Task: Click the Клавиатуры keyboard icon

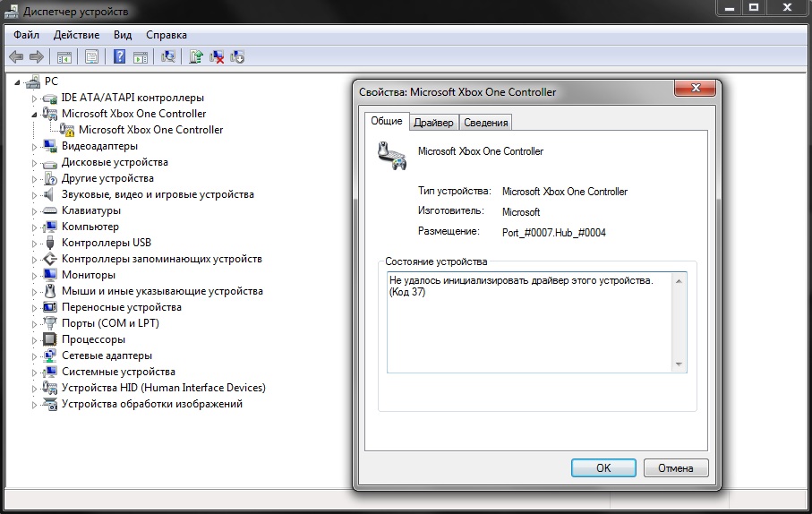Action: click(50, 211)
